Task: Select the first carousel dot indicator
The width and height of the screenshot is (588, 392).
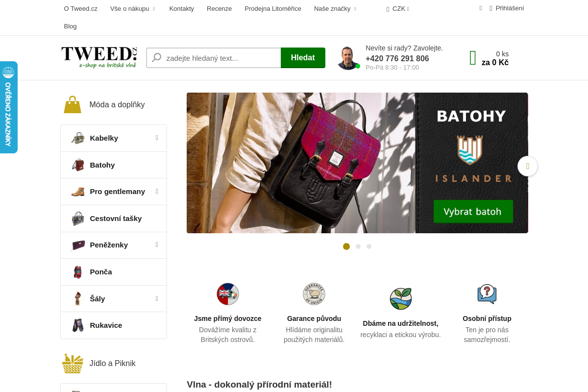Action: 346,246
